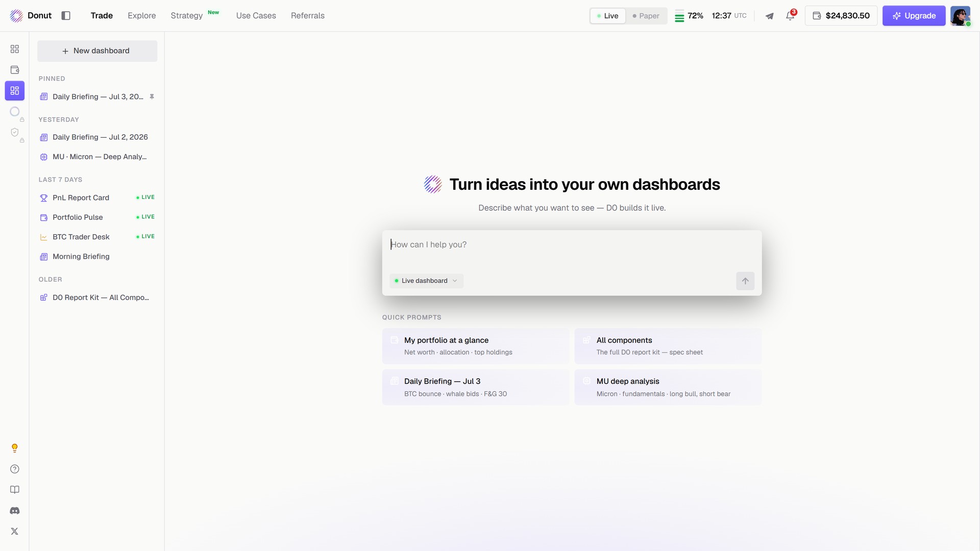Open the user avatar profile
Viewport: 980px width, 551px height.
point(960,16)
